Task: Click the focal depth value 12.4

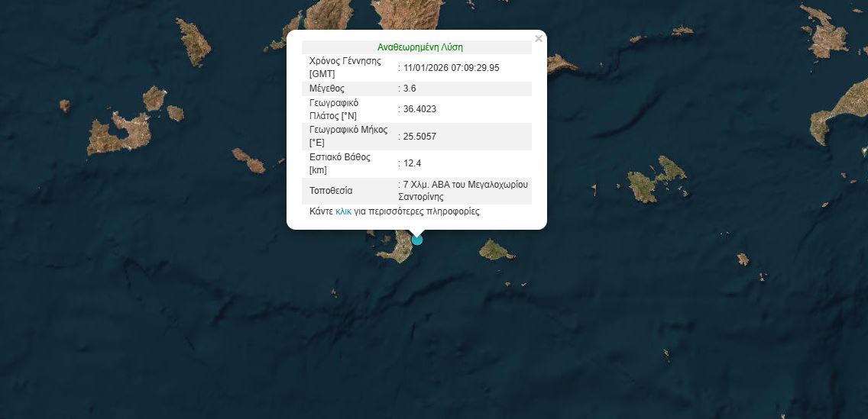Action: [413, 163]
